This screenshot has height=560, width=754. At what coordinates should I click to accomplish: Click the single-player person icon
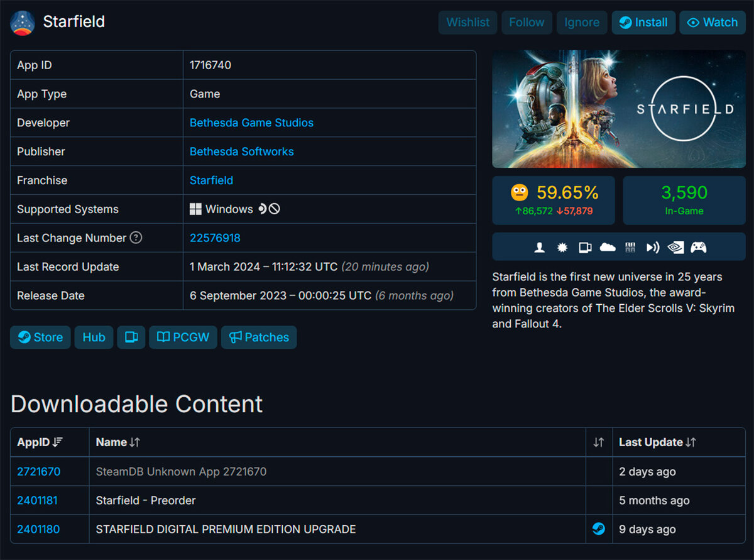click(x=539, y=248)
